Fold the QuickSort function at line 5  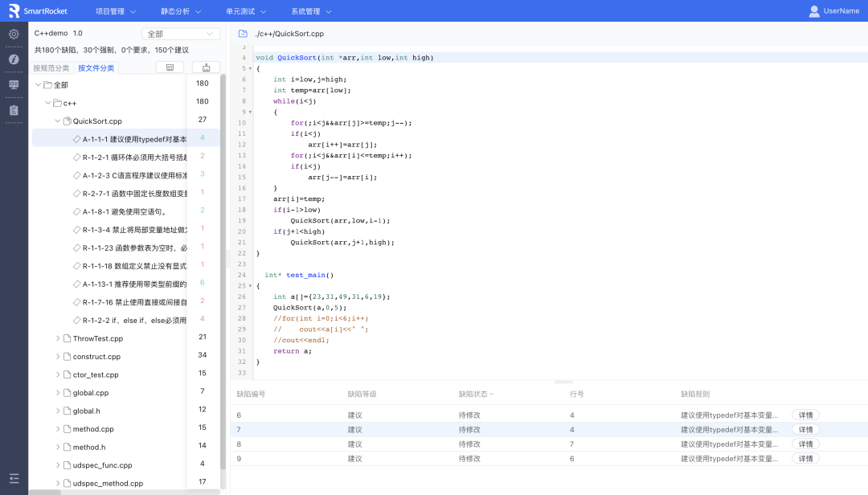(x=250, y=69)
